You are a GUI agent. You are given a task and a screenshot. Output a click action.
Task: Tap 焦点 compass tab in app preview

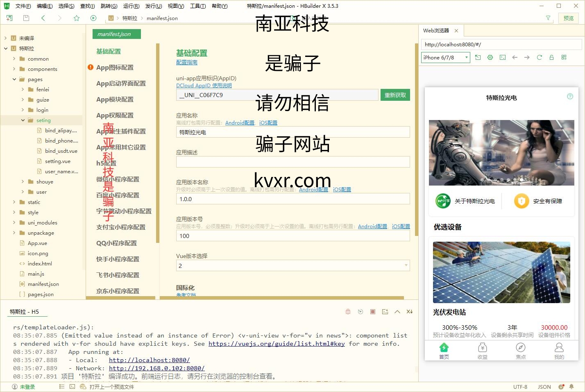click(x=521, y=351)
